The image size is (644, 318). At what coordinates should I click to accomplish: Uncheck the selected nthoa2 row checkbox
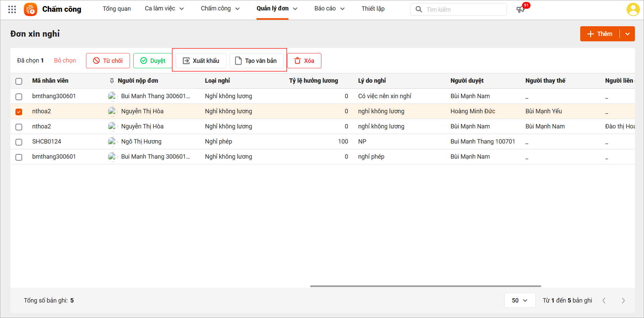[x=19, y=112]
